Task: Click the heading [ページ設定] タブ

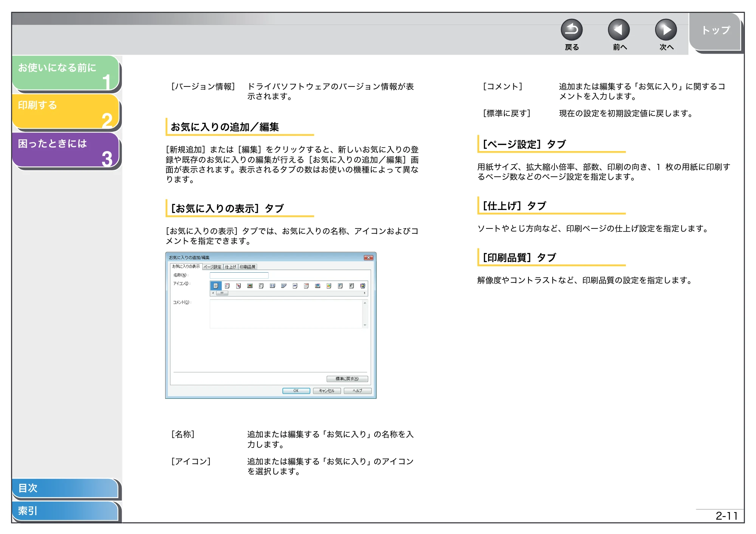Action: pos(524,144)
